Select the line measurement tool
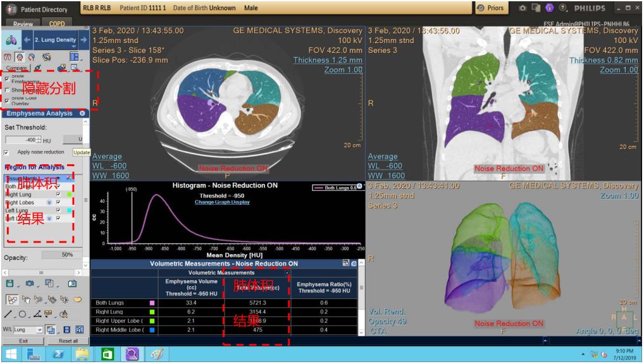This screenshot has width=644, height=364. pyautogui.click(x=8, y=314)
